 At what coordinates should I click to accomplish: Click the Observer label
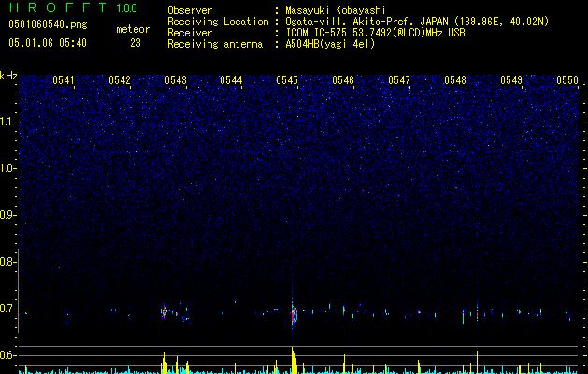pos(190,10)
